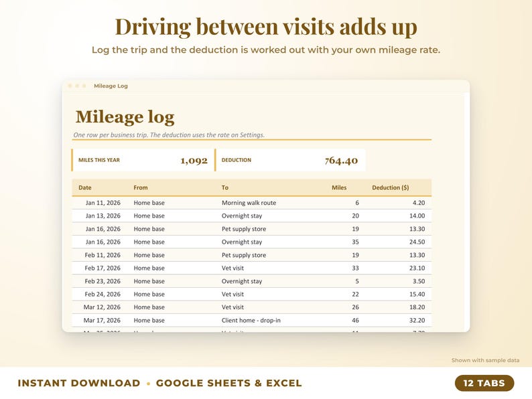Click the Driving between visits adds up headline
The image size is (532, 399).
(x=266, y=26)
